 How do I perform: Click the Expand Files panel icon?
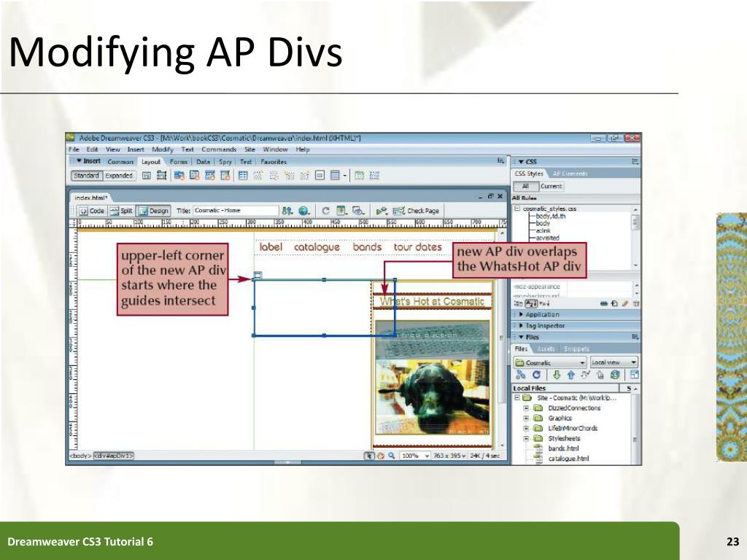(x=634, y=376)
